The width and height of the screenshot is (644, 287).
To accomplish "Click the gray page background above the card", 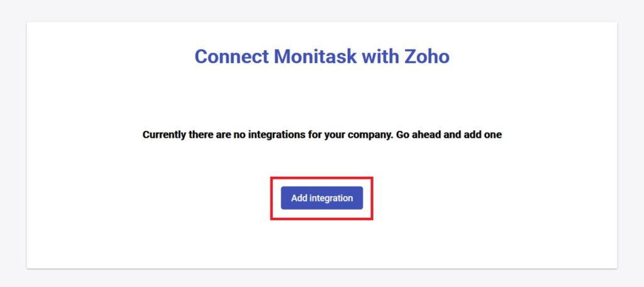I will 321,10.
